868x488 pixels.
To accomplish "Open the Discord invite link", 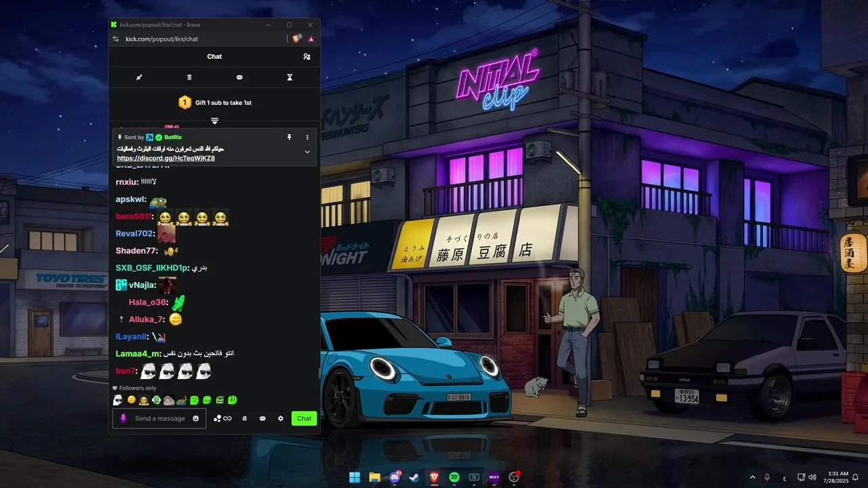I will click(166, 158).
